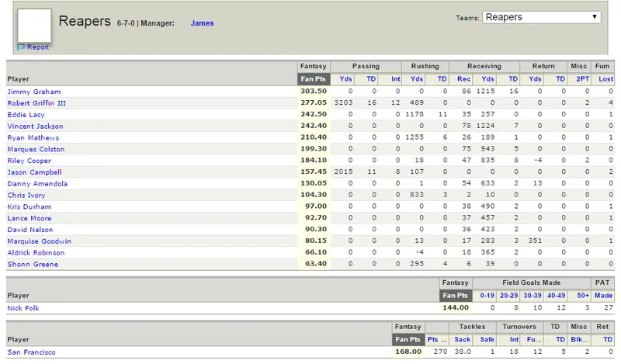
Task: Click Nick Folk's 144.00 fantasy points
Action: (x=456, y=307)
